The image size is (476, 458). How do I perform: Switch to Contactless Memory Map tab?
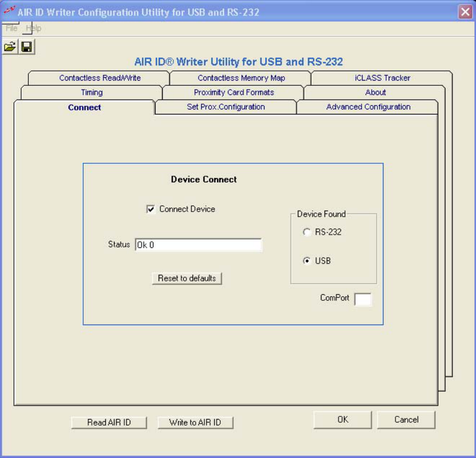click(x=241, y=78)
